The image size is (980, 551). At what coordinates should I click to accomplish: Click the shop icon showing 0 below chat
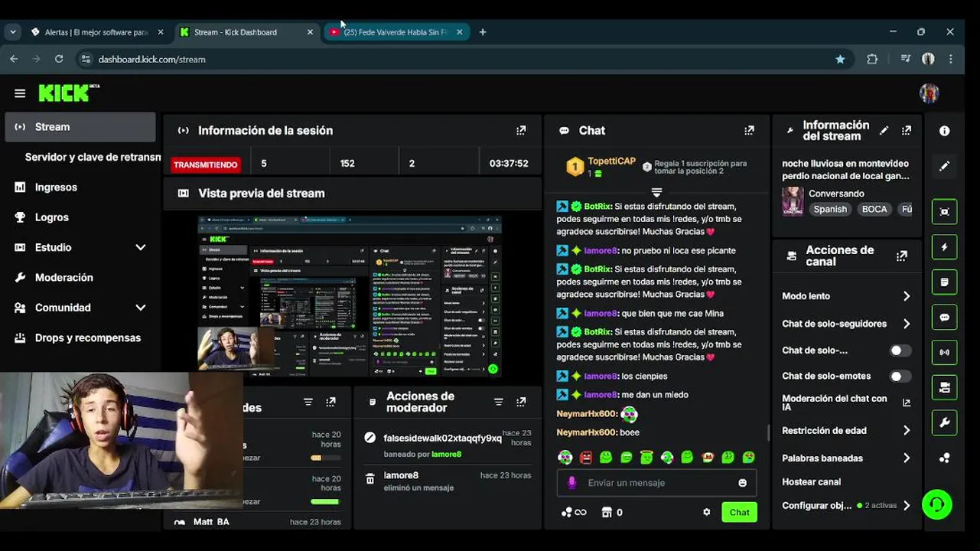[611, 512]
